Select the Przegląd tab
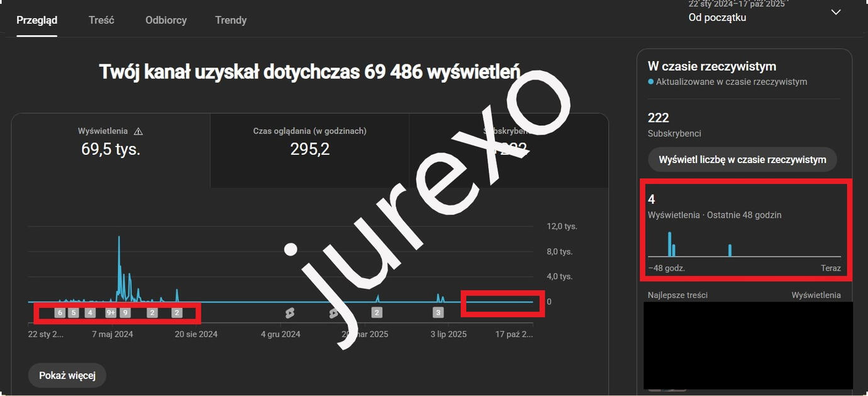The width and height of the screenshot is (868, 396). [x=37, y=20]
